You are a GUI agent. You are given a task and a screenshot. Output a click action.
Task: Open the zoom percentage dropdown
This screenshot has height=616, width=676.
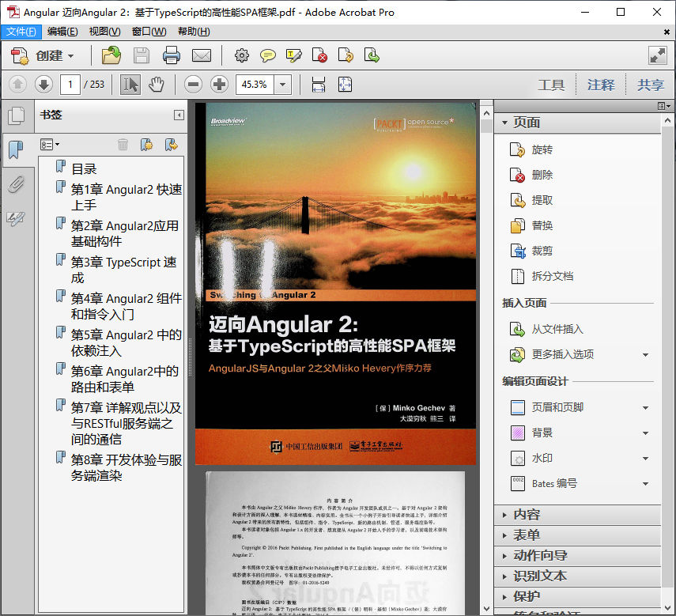point(283,85)
